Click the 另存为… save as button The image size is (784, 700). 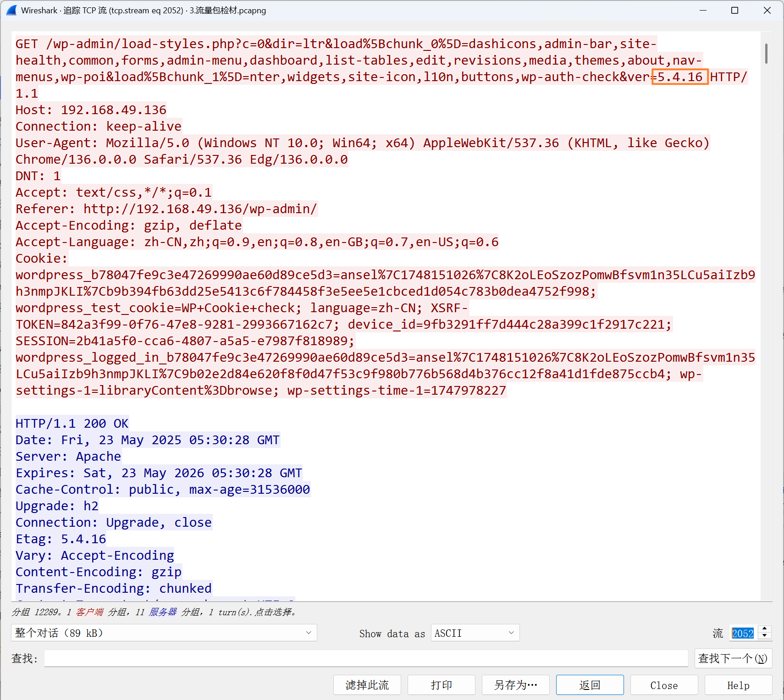(x=516, y=685)
